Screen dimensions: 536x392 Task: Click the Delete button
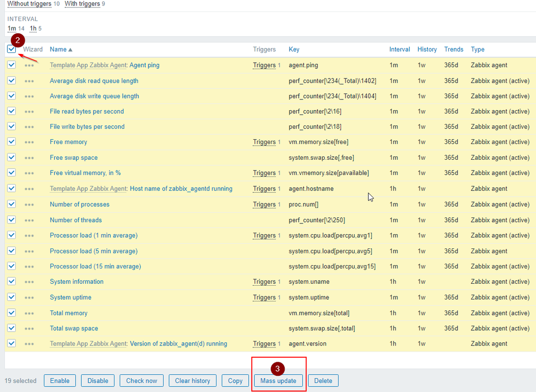(323, 381)
